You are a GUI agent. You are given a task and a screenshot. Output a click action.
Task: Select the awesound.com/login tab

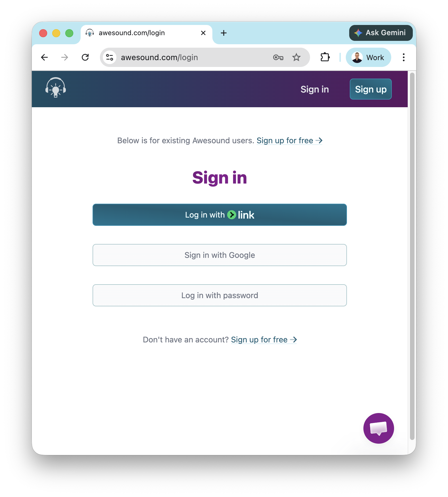click(x=142, y=33)
